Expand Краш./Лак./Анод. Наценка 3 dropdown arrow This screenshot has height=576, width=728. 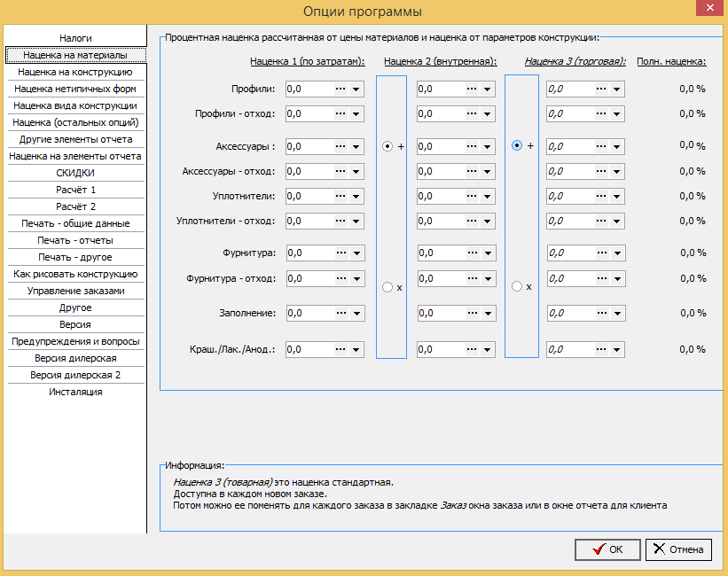tap(616, 349)
